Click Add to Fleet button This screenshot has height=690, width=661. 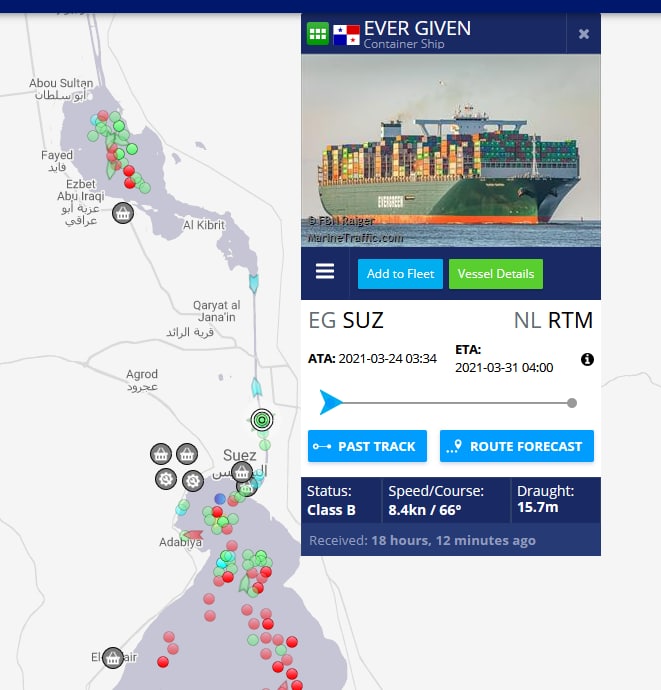coord(400,274)
